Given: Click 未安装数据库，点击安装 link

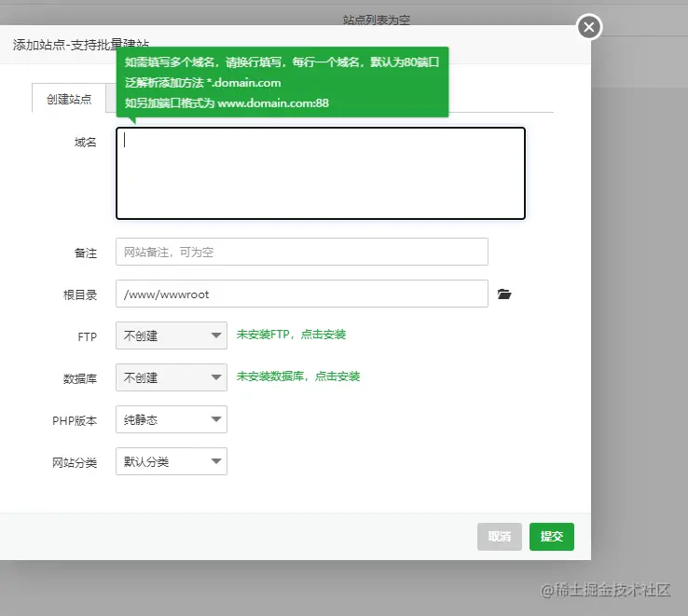Looking at the screenshot, I should click(298, 376).
